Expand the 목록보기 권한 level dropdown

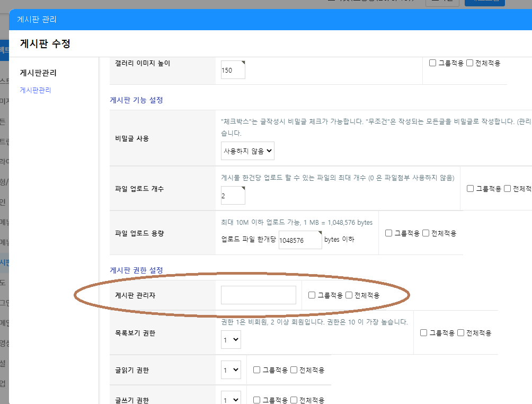(230, 340)
